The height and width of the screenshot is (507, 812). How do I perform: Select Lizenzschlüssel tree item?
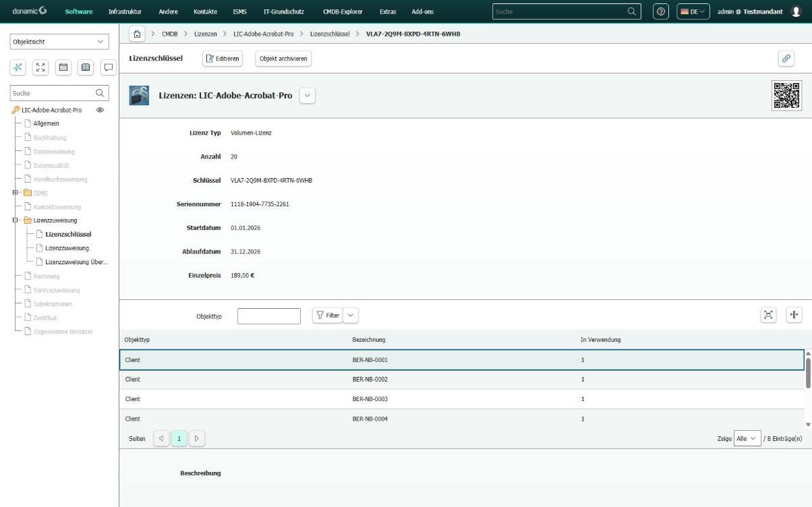point(68,235)
